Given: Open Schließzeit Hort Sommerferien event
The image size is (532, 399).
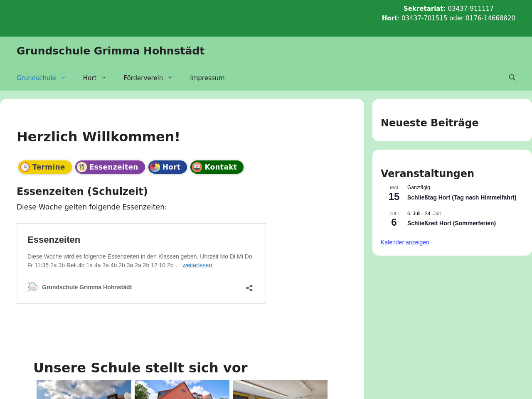Looking at the screenshot, I should [451, 223].
